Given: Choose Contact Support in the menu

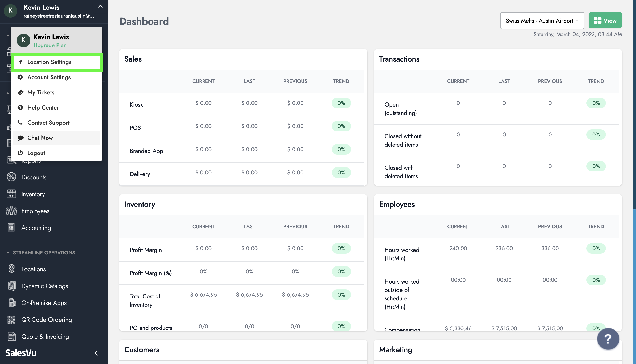Looking at the screenshot, I should [56, 123].
